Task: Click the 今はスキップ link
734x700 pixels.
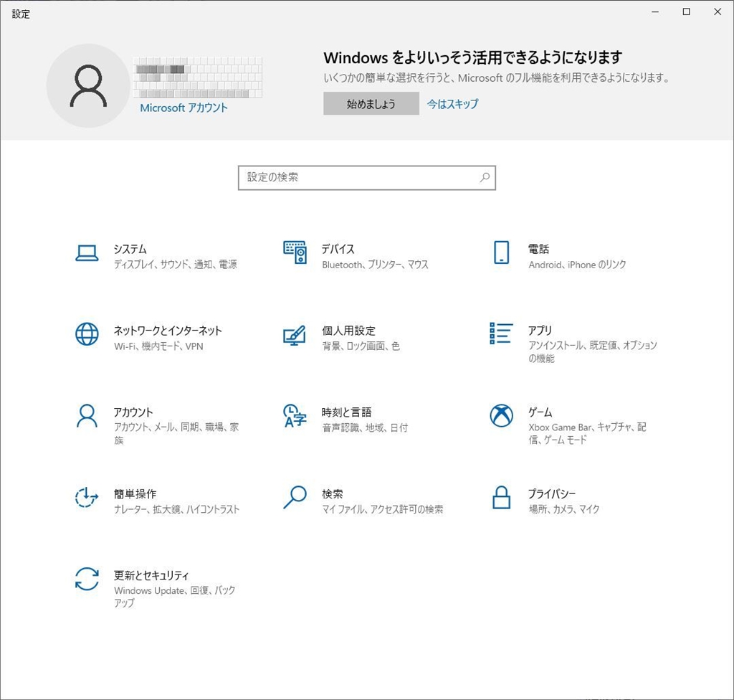Action: coord(453,103)
